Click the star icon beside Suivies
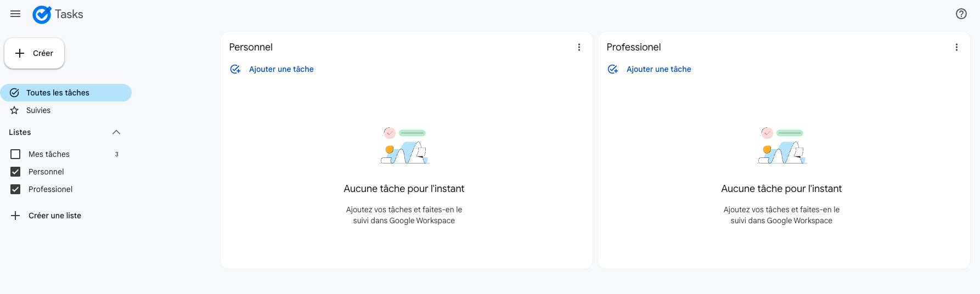 point(15,110)
